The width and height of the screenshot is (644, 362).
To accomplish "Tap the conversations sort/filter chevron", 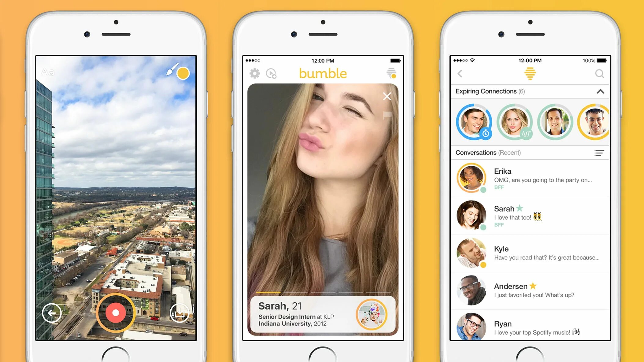I will click(599, 153).
